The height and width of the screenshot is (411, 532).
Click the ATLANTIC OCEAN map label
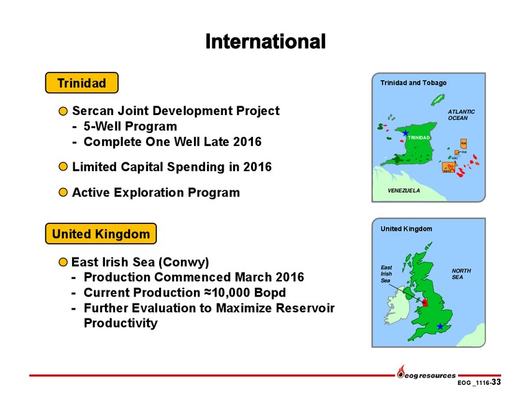[x=461, y=115]
